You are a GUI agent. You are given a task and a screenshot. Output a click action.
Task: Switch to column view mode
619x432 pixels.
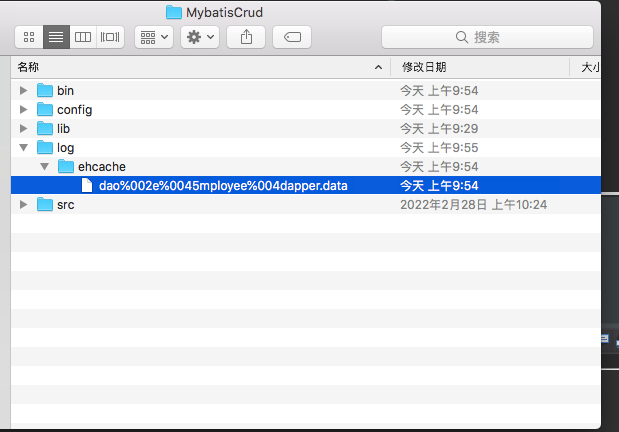83,37
